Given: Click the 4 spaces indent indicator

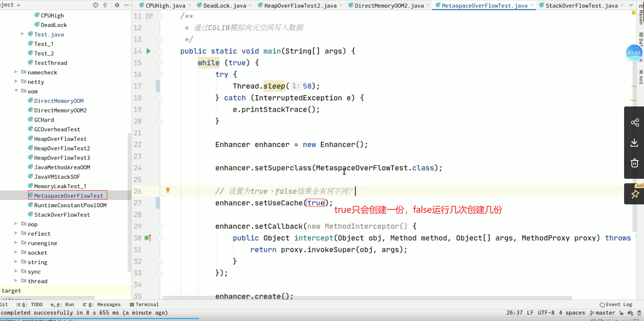Looking at the screenshot, I should click(x=572, y=312).
